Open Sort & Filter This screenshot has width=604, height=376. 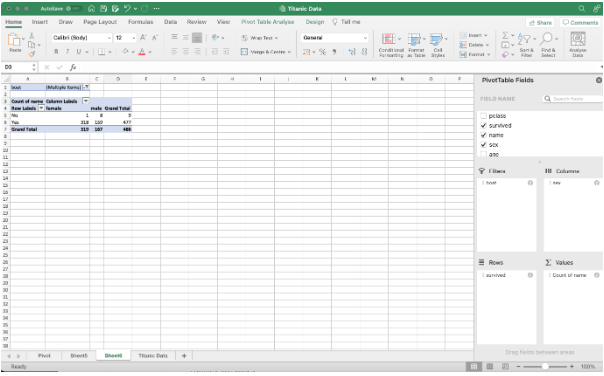[526, 45]
